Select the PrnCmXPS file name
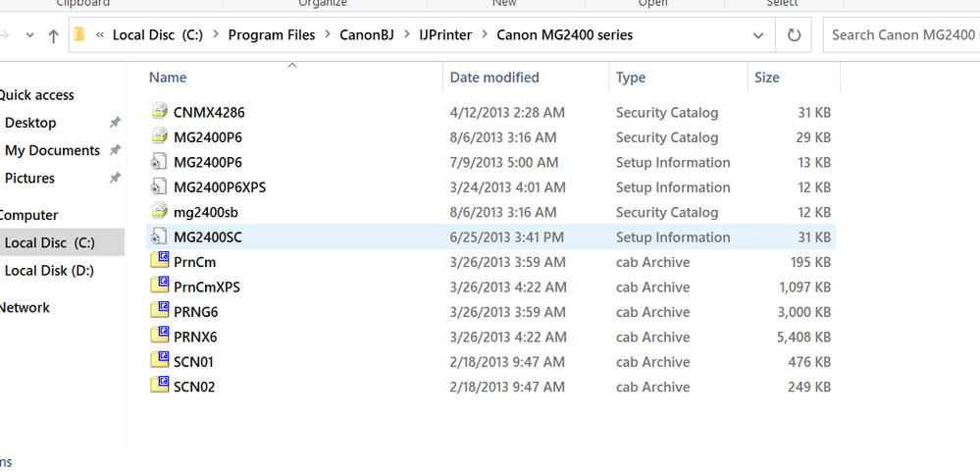This screenshot has height=475, width=980. click(207, 288)
